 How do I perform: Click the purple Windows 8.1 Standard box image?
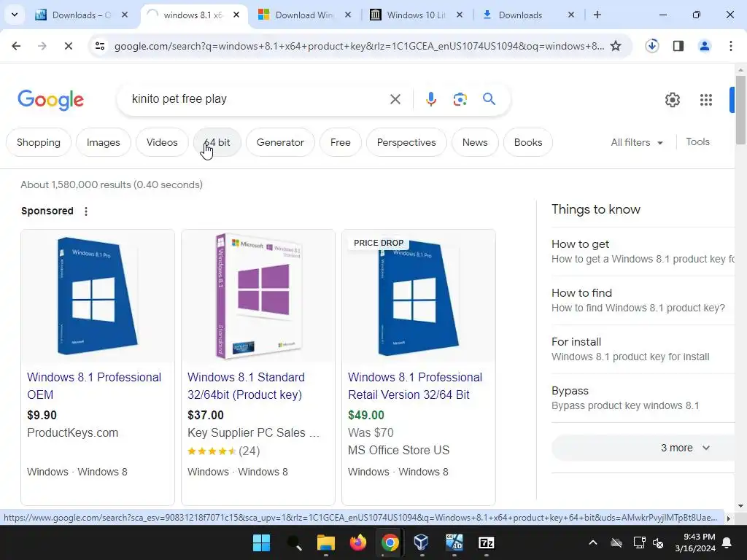(258, 296)
